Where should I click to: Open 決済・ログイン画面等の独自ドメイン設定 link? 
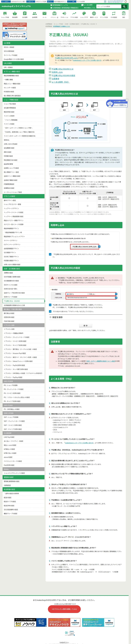(101, 361)
